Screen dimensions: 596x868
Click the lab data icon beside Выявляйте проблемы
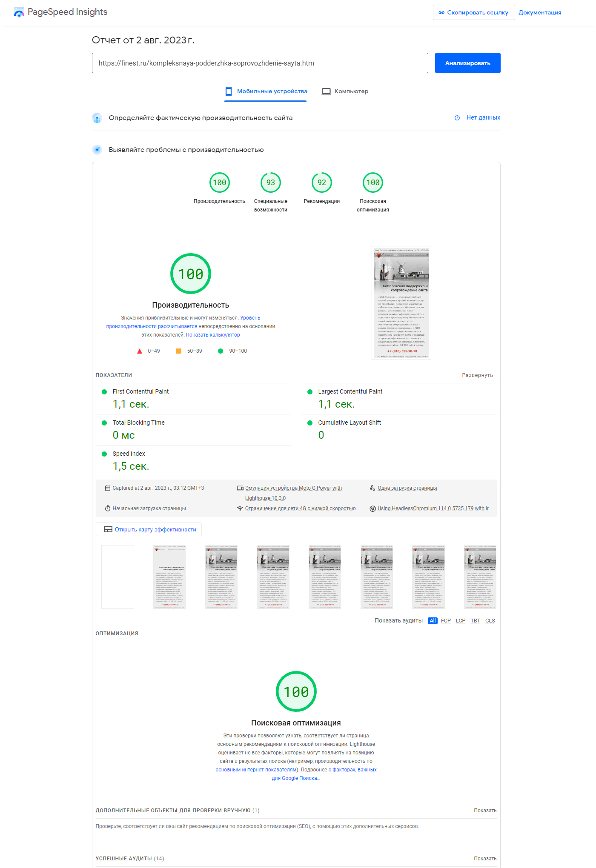pyautogui.click(x=97, y=150)
